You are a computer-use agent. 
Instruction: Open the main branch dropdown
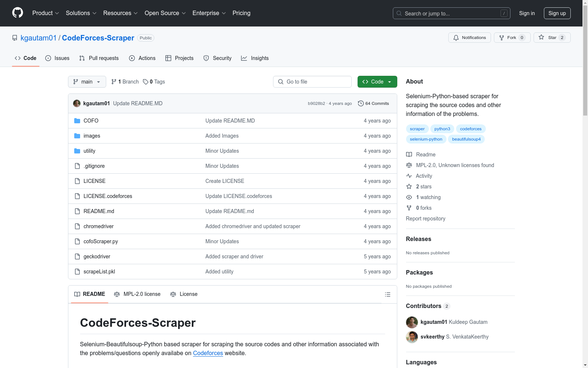click(87, 82)
